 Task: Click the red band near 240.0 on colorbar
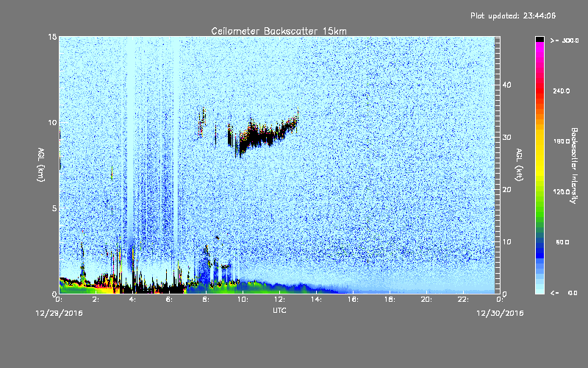pyautogui.click(x=539, y=90)
